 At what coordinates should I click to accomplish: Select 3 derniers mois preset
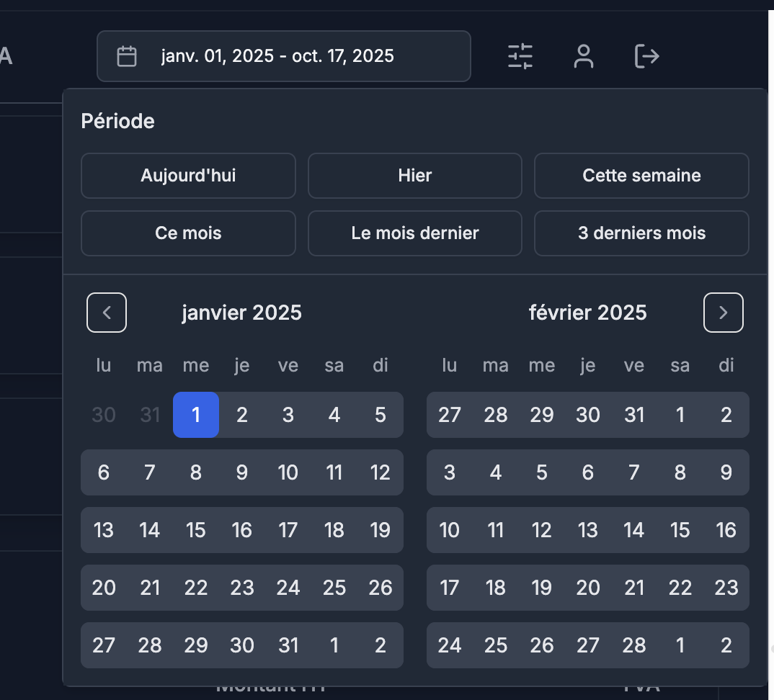coord(641,233)
